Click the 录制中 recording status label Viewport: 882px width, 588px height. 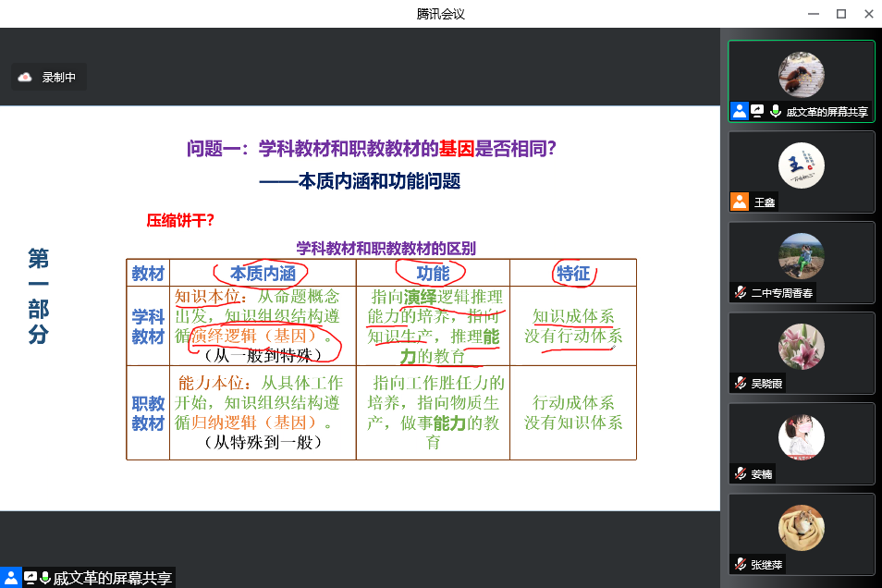(59, 77)
